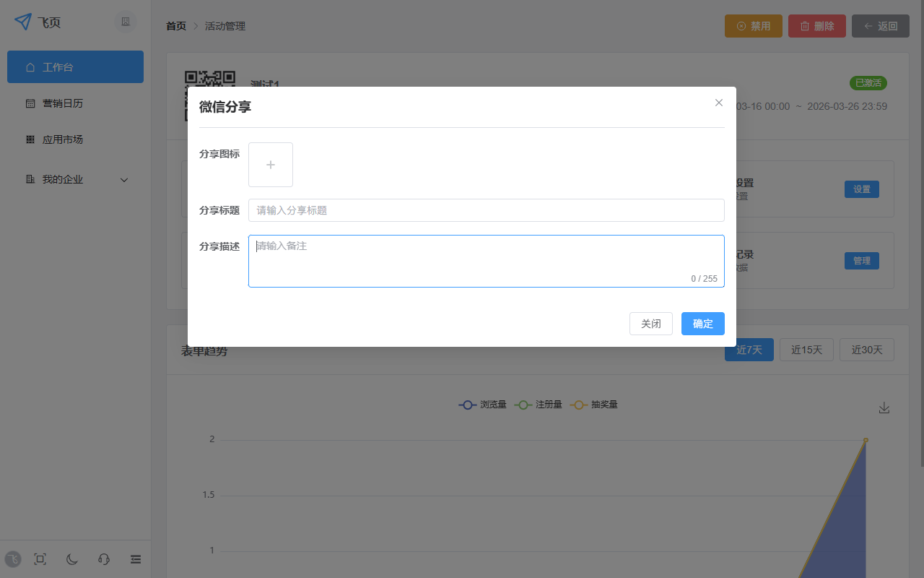Expand the 我的企业 menu chevron
This screenshot has height=578, width=924.
123,179
